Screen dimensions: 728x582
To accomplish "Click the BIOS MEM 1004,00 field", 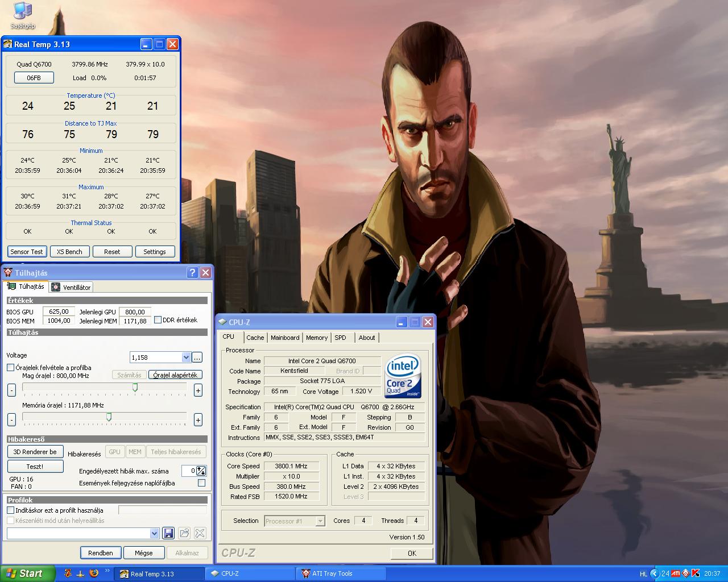I will click(x=59, y=321).
